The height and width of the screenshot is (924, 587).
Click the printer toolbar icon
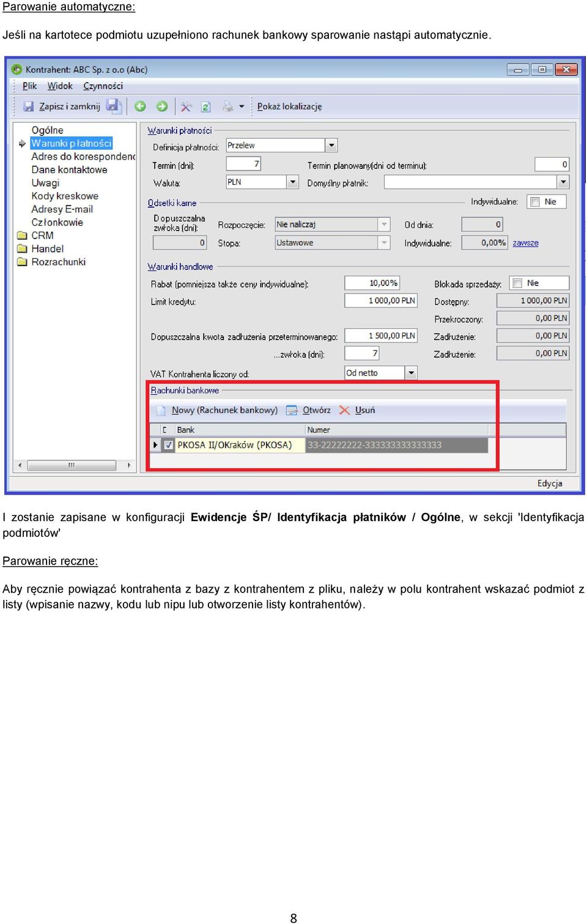click(x=228, y=106)
